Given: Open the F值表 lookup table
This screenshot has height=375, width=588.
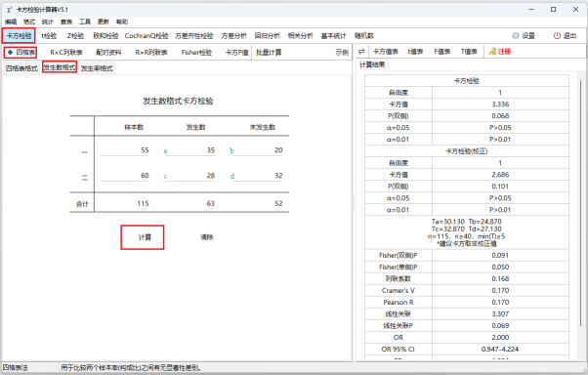Looking at the screenshot, I should click(x=441, y=52).
